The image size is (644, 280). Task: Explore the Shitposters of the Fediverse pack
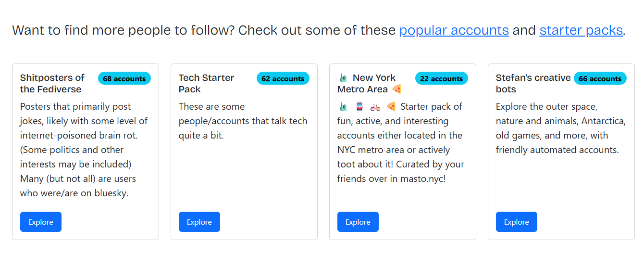[41, 222]
